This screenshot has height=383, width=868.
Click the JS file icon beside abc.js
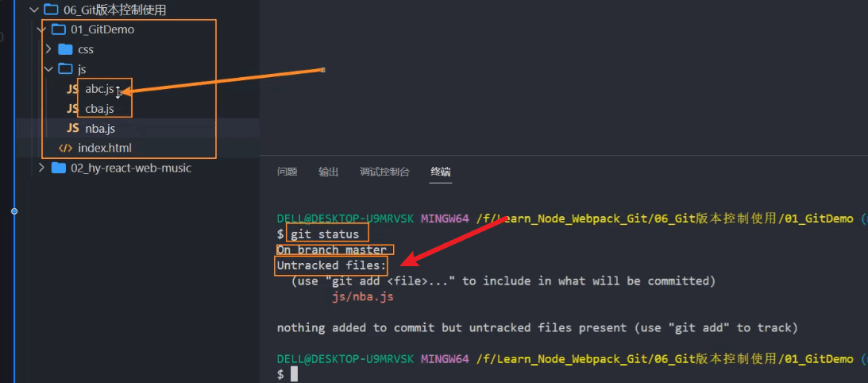click(72, 89)
